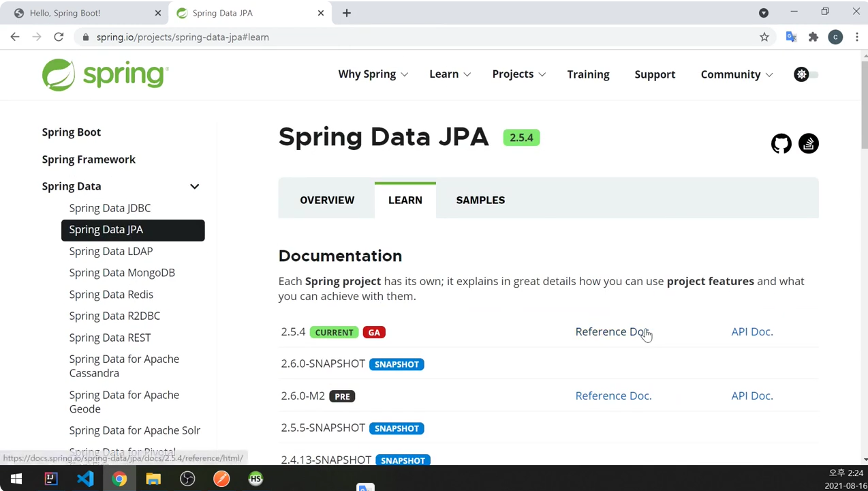Open the Stack Overflow icon
Screen dimensions: 868x491
tap(809, 143)
